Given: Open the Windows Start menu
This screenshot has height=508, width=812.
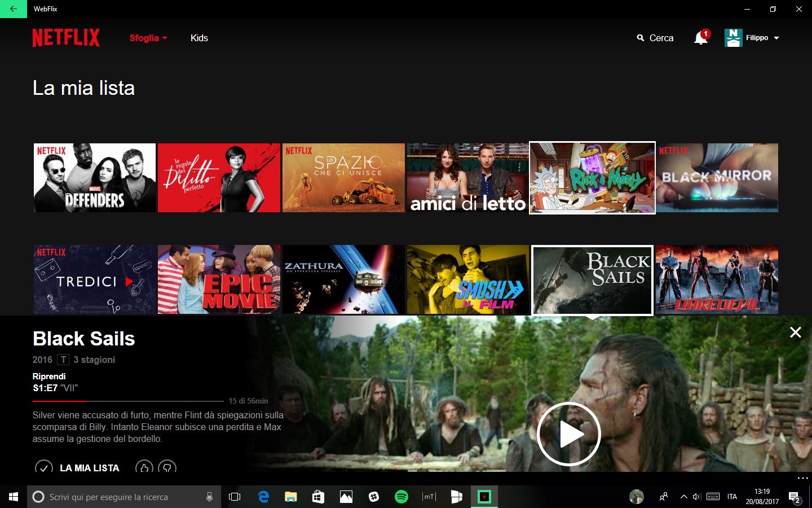Looking at the screenshot, I should 14,497.
